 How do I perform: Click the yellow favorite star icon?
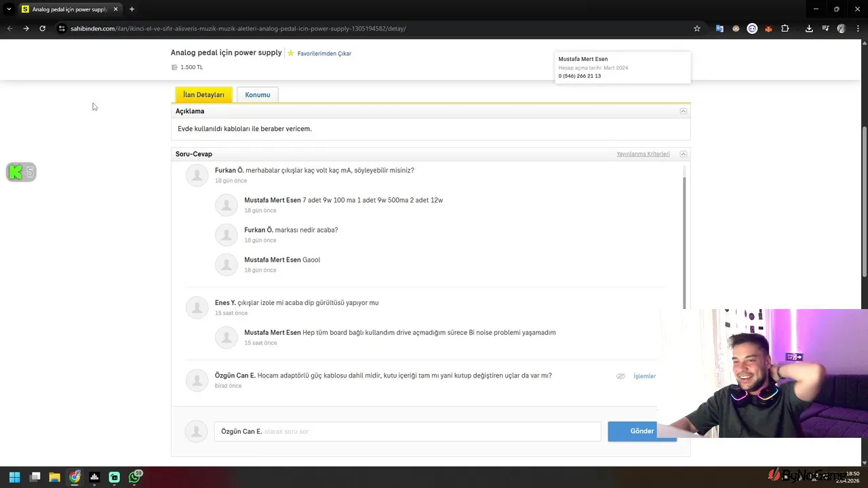tap(290, 53)
